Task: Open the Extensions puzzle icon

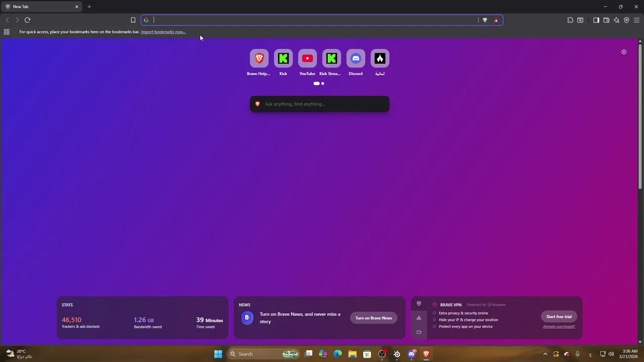Action: (x=570, y=20)
